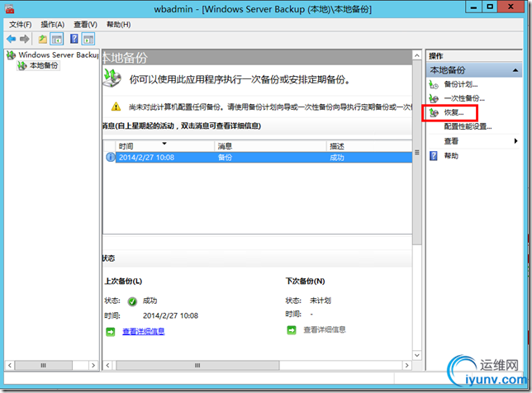
Task: Close the wbadmin window
Action: point(511,7)
